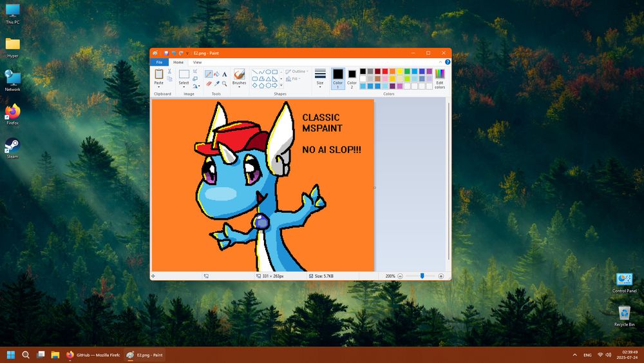Activate Color 2 background box
This screenshot has height=363, width=644.
(x=352, y=79)
